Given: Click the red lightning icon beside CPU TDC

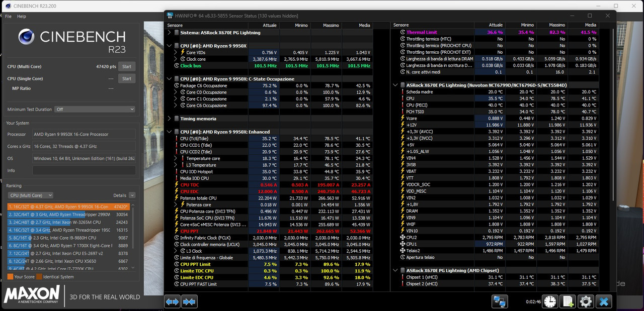Looking at the screenshot, I should pyautogui.click(x=177, y=185).
